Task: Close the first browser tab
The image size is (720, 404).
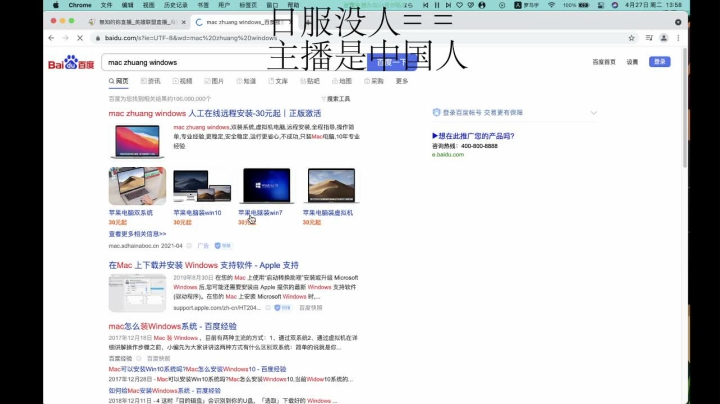Action: [184, 22]
